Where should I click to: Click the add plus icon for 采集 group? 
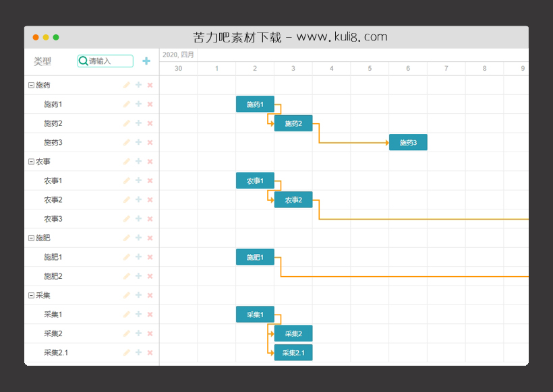[138, 295]
